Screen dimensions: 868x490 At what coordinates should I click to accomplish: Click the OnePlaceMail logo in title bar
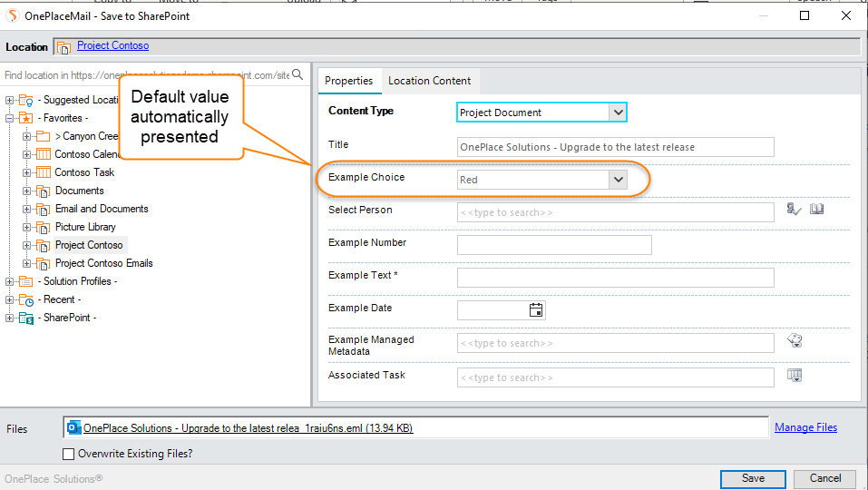(x=12, y=15)
